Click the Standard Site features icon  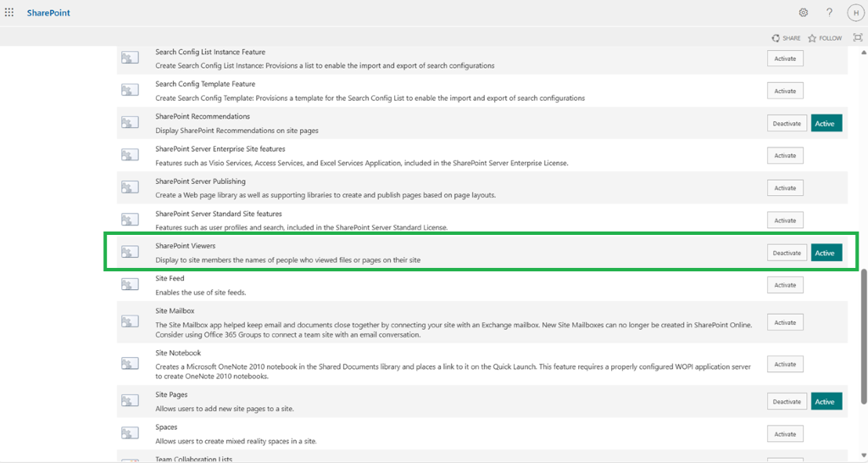click(130, 220)
